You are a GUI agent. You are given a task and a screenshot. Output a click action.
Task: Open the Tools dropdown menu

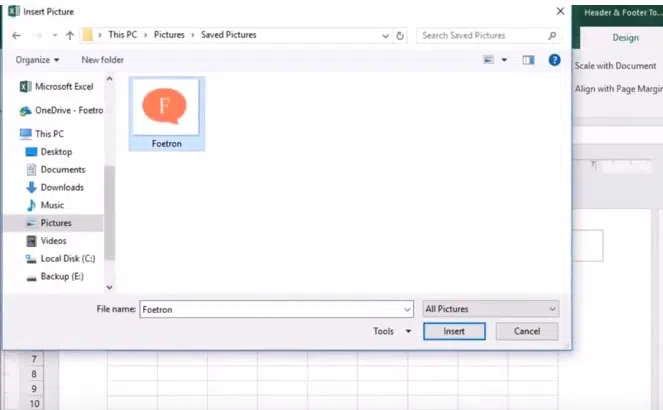coord(392,331)
